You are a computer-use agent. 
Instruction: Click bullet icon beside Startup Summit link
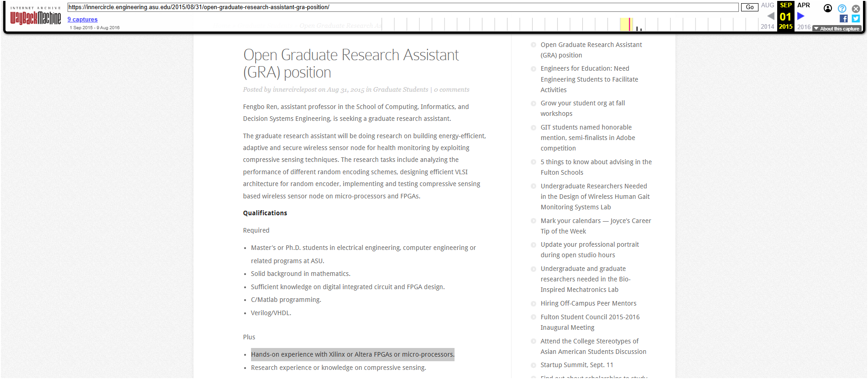pyautogui.click(x=533, y=365)
